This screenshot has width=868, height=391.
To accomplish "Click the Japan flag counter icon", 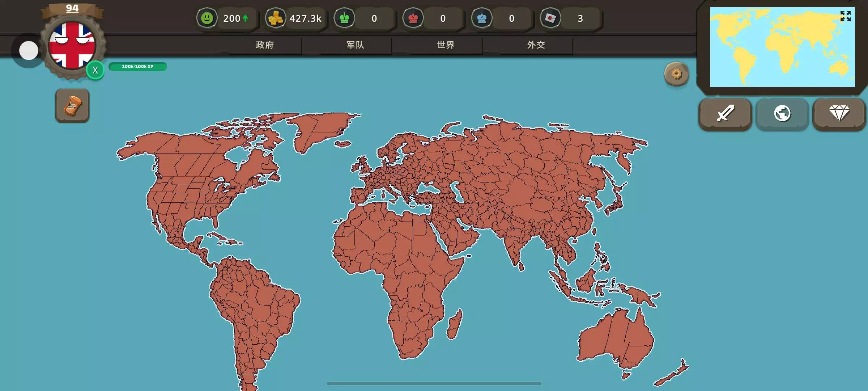I will (x=550, y=18).
